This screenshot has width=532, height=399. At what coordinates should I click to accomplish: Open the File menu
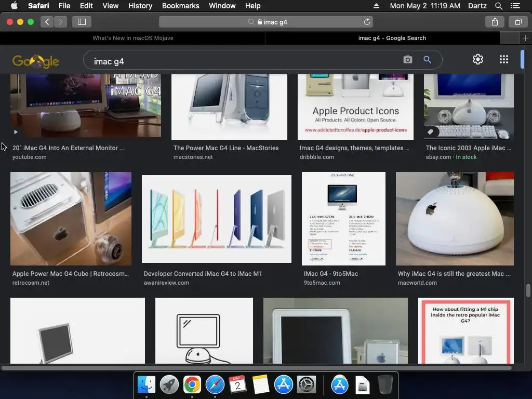click(64, 6)
